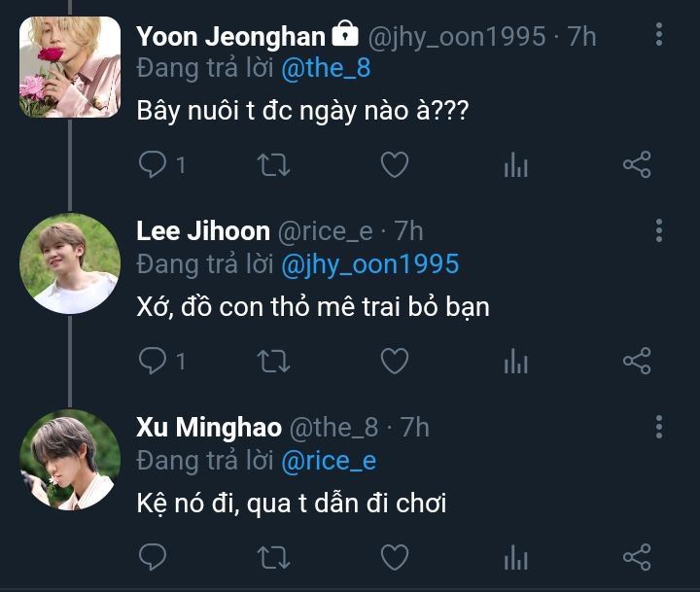The height and width of the screenshot is (592, 700).
Task: Open Lee Jihoon's profile picture
Action: click(x=69, y=263)
